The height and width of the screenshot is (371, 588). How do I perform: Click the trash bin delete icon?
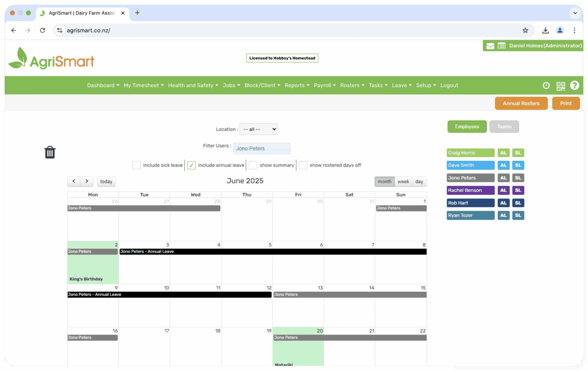(50, 152)
